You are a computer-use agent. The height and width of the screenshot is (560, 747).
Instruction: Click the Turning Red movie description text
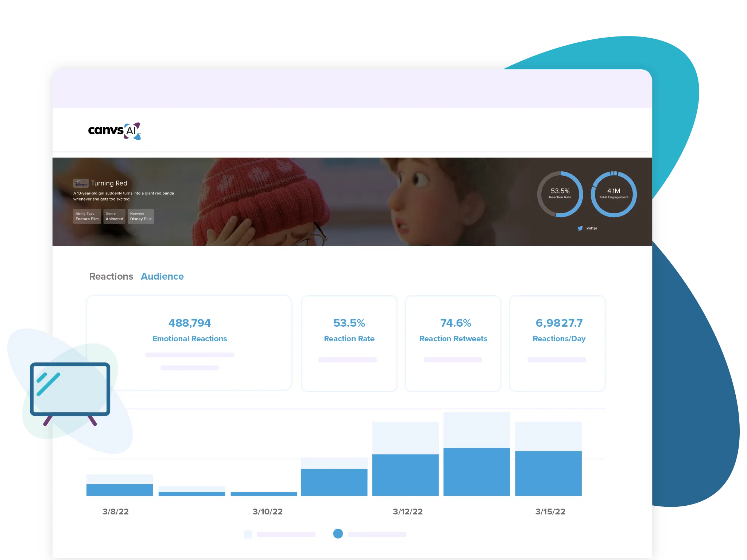[x=124, y=196]
